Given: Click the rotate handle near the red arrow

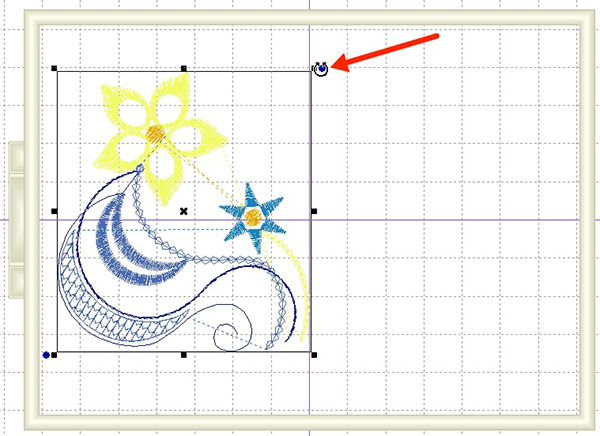Looking at the screenshot, I should point(321,68).
